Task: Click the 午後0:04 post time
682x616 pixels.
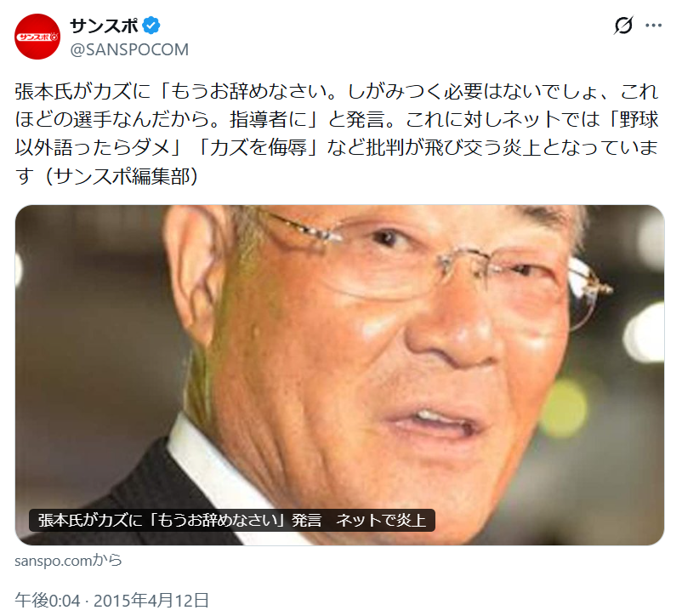Action: click(48, 601)
